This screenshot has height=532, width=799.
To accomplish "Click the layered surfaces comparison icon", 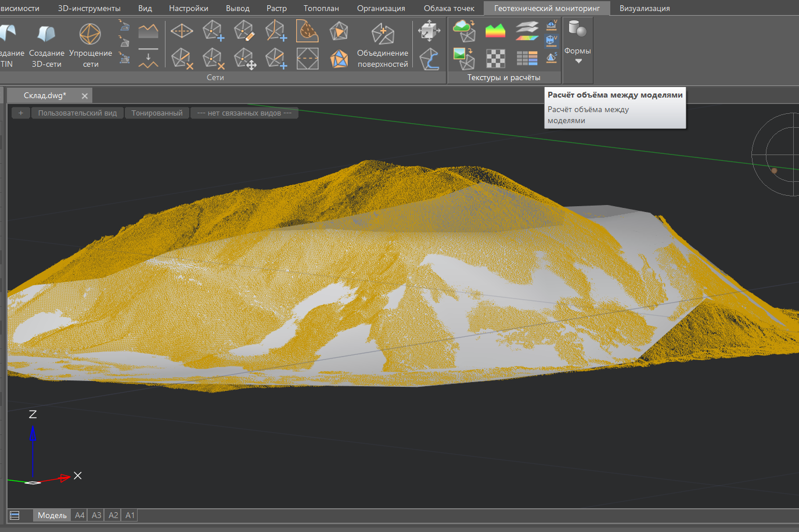I will pos(527,30).
